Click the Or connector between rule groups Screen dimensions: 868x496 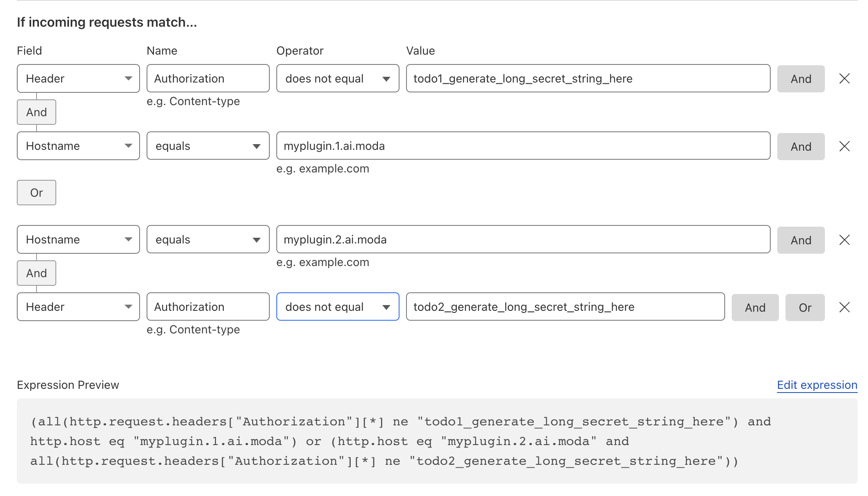click(x=37, y=193)
